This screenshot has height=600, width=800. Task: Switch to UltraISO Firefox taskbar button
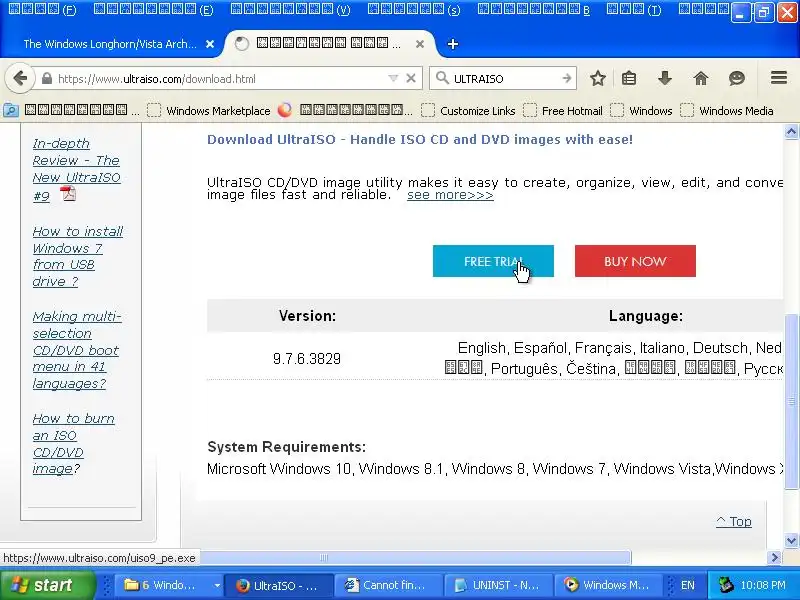(x=279, y=585)
